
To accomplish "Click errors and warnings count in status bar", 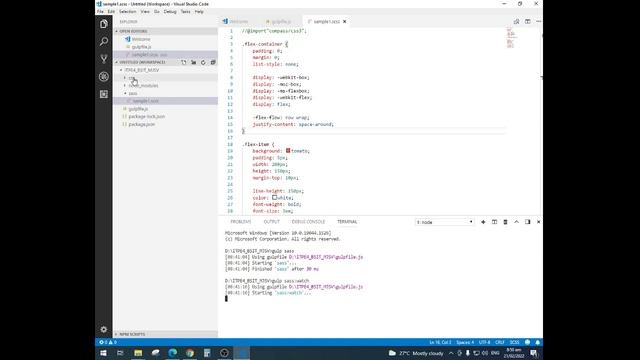I will tap(108, 342).
